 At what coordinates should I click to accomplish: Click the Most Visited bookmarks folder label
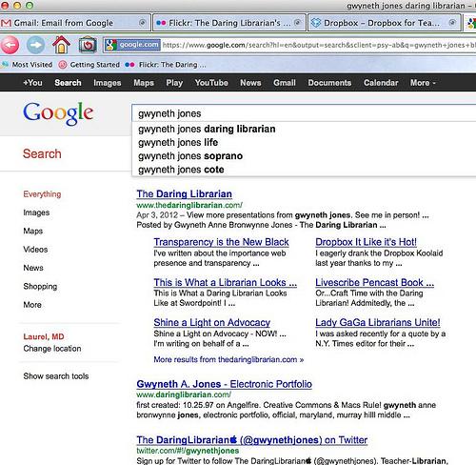32,65
